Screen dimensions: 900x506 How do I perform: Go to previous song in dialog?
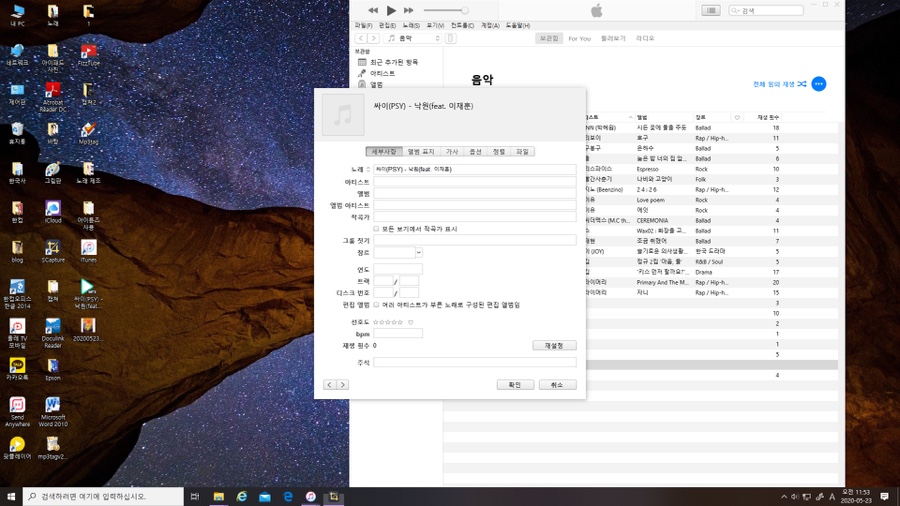click(329, 384)
